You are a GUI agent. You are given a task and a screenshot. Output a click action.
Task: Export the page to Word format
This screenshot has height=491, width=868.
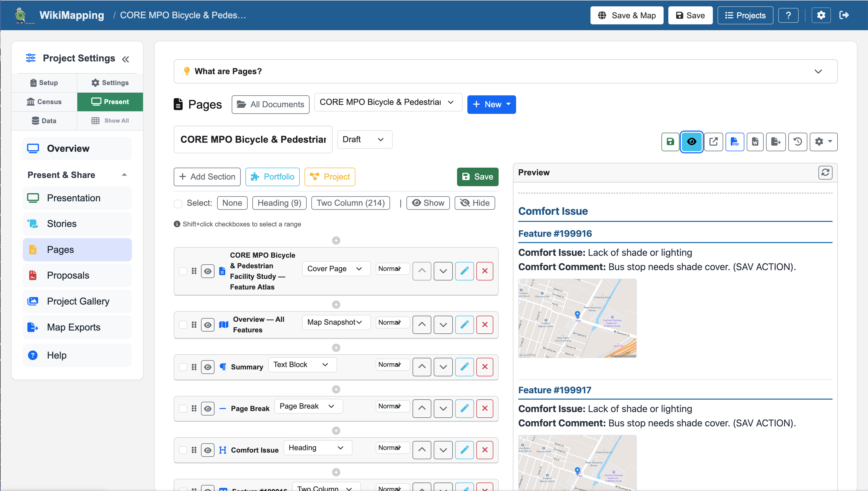tap(755, 142)
